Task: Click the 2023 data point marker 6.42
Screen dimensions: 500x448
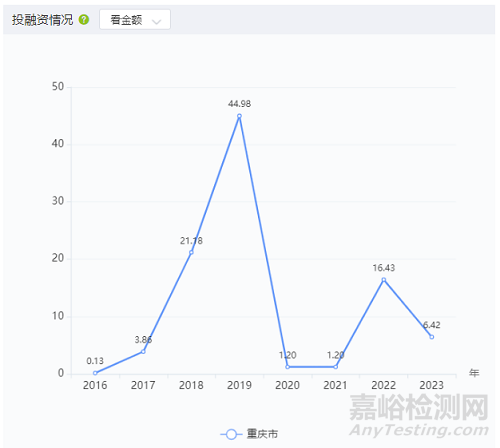Action: click(432, 337)
